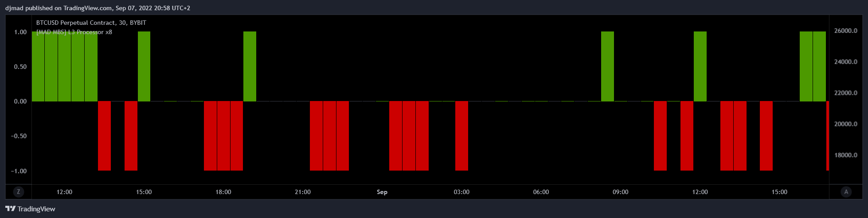This screenshot has height=218, width=868.
Task: Click the −0.50 left axis value
Action: click(19, 136)
